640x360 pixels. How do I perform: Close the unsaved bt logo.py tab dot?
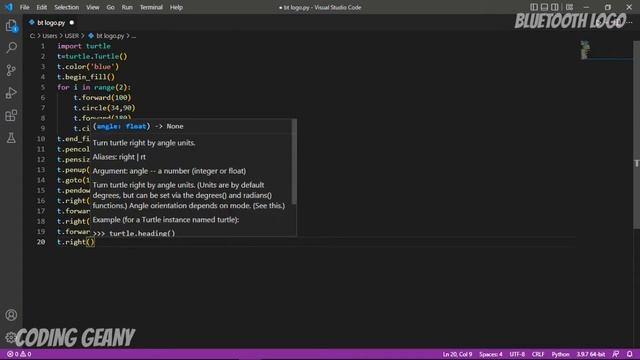click(x=72, y=22)
